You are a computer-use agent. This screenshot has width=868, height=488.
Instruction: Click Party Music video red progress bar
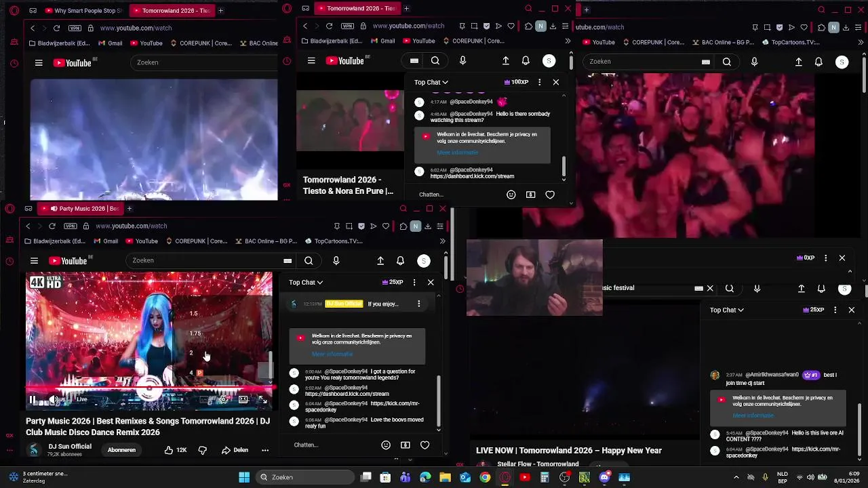[149, 388]
